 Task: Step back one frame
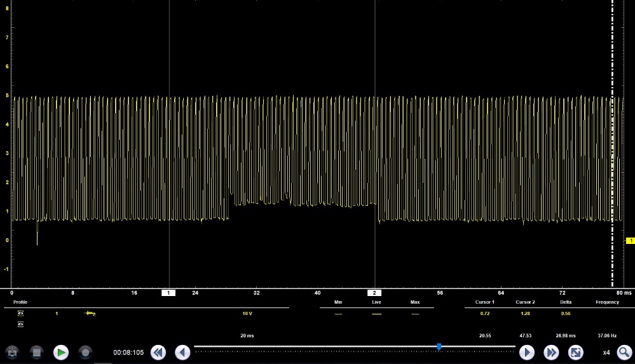[182, 352]
